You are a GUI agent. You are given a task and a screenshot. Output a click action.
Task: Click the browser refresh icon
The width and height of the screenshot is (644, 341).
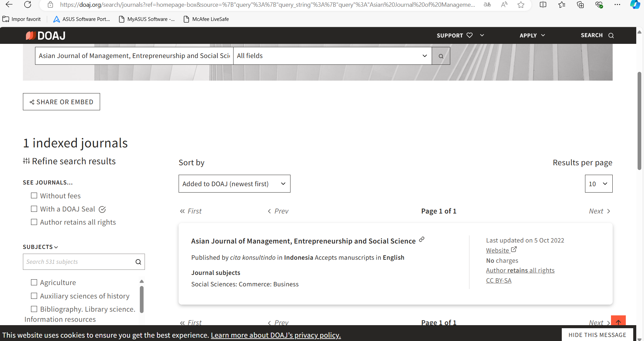point(28,5)
